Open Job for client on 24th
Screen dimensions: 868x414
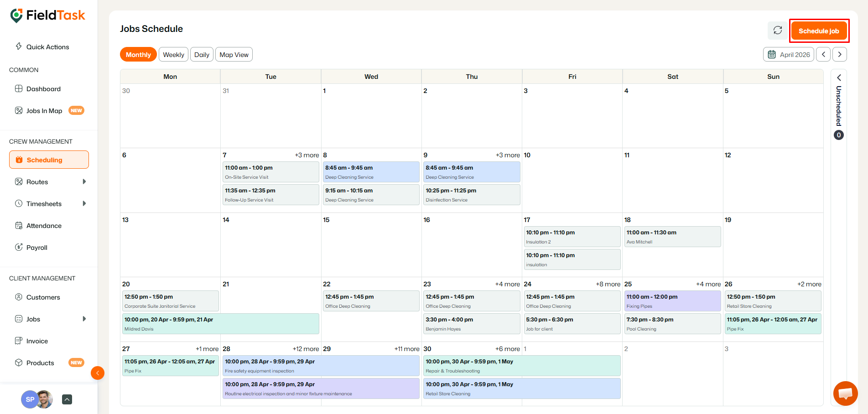coord(572,324)
